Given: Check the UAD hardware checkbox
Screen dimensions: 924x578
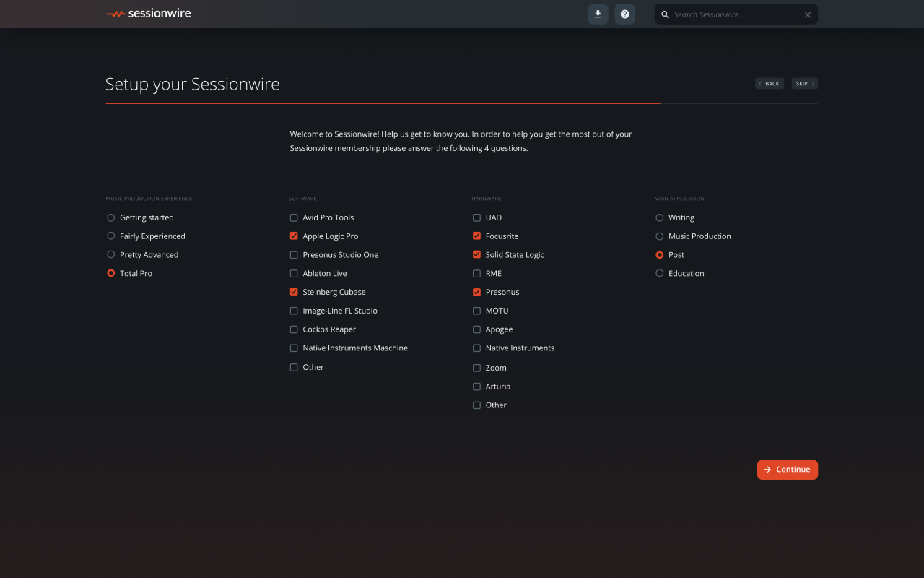Looking at the screenshot, I should (476, 217).
